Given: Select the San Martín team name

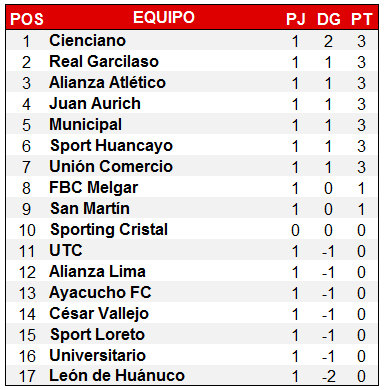Looking at the screenshot, I should (x=90, y=208).
